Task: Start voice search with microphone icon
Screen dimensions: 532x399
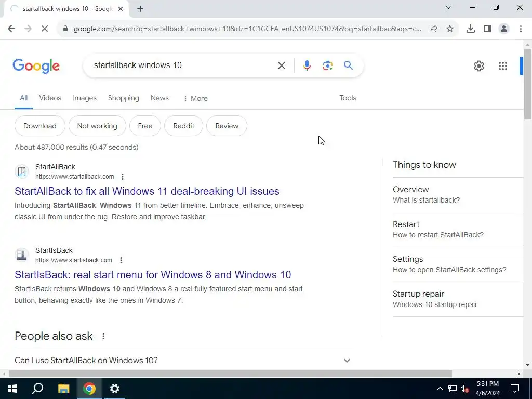Action: tap(307, 65)
